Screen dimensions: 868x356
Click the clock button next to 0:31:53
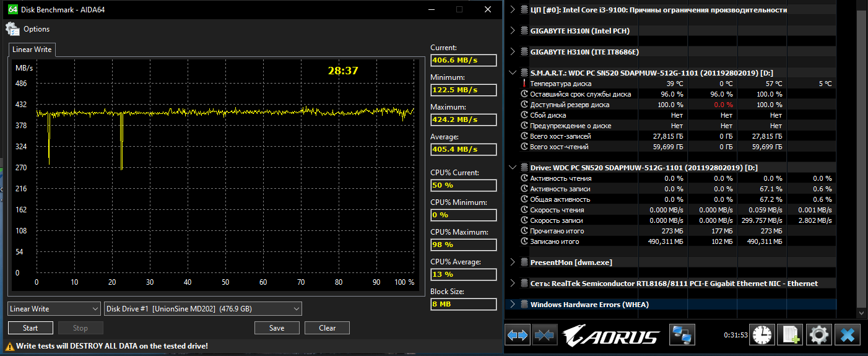[762, 335]
